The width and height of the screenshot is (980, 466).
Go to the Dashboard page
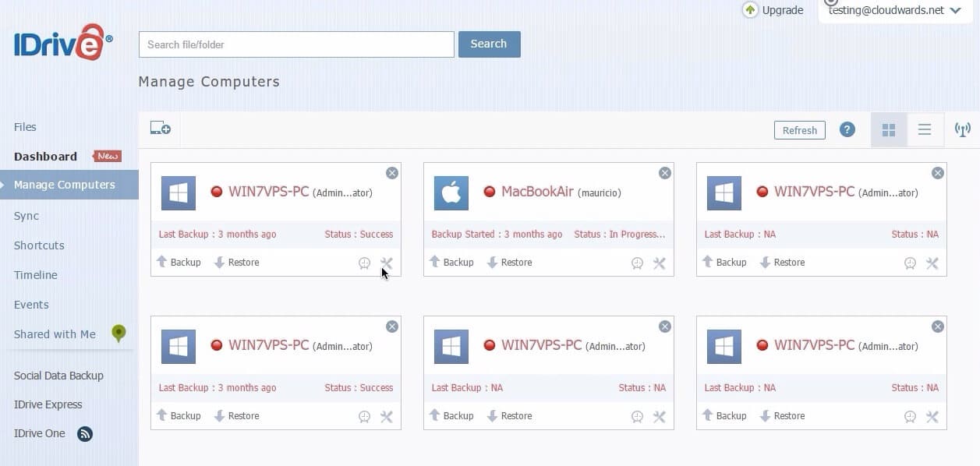tap(45, 157)
